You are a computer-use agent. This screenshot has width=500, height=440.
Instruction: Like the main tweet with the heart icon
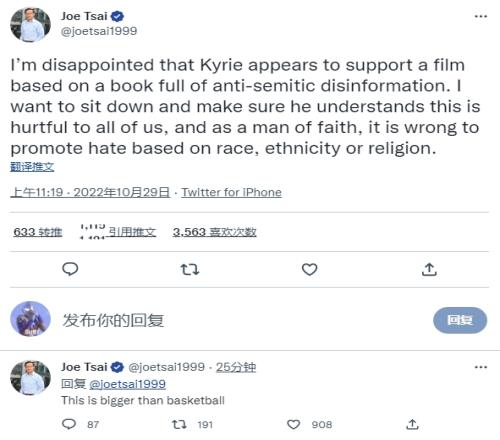pyautogui.click(x=309, y=269)
